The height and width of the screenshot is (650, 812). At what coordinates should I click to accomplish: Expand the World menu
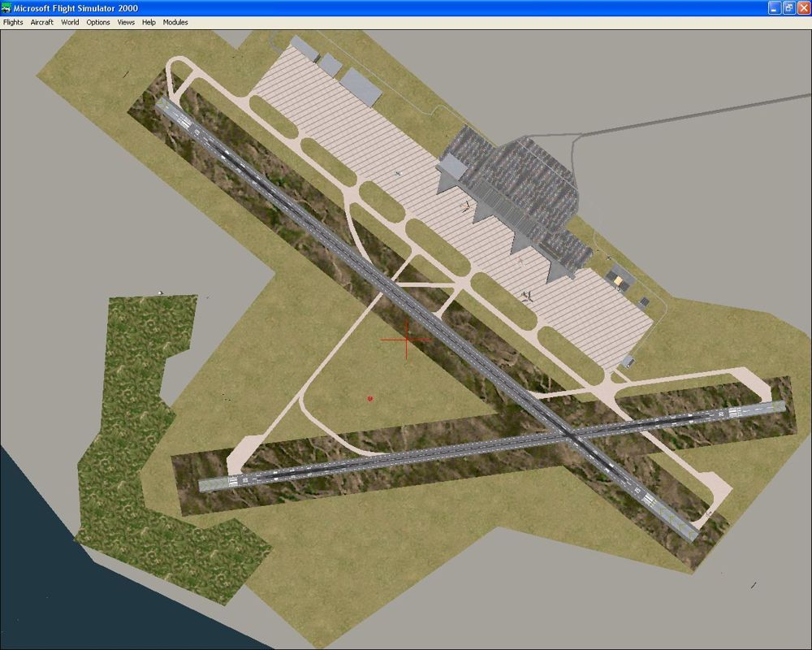pos(70,22)
